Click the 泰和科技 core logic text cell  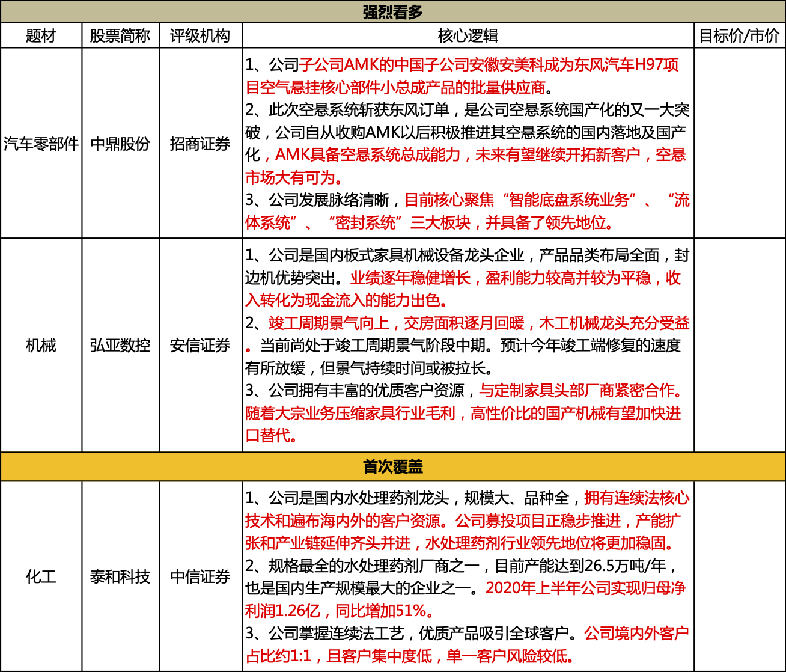[x=468, y=576]
